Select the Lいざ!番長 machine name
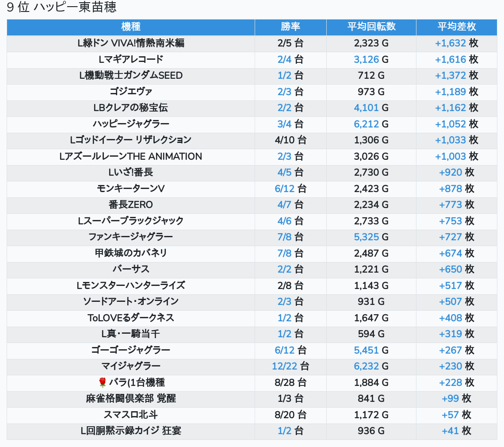504x447 pixels. [131, 172]
